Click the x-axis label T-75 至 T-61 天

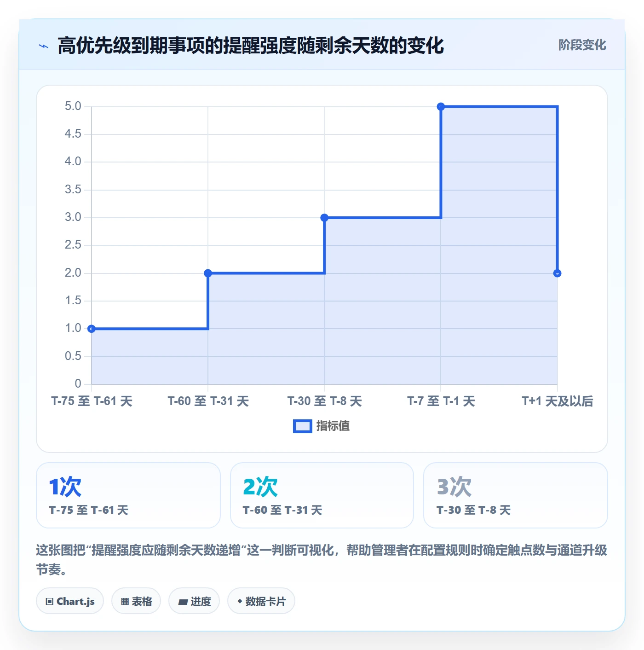click(x=92, y=401)
